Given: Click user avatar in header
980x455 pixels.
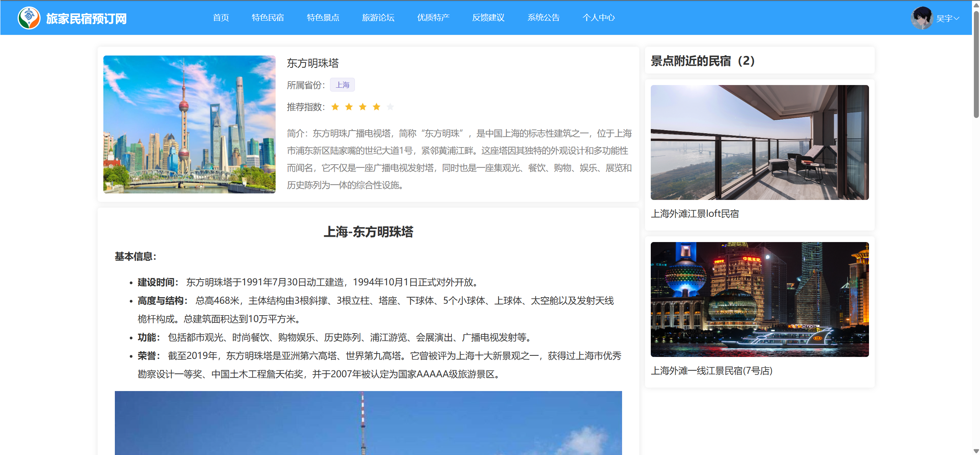Looking at the screenshot, I should click(x=922, y=18).
